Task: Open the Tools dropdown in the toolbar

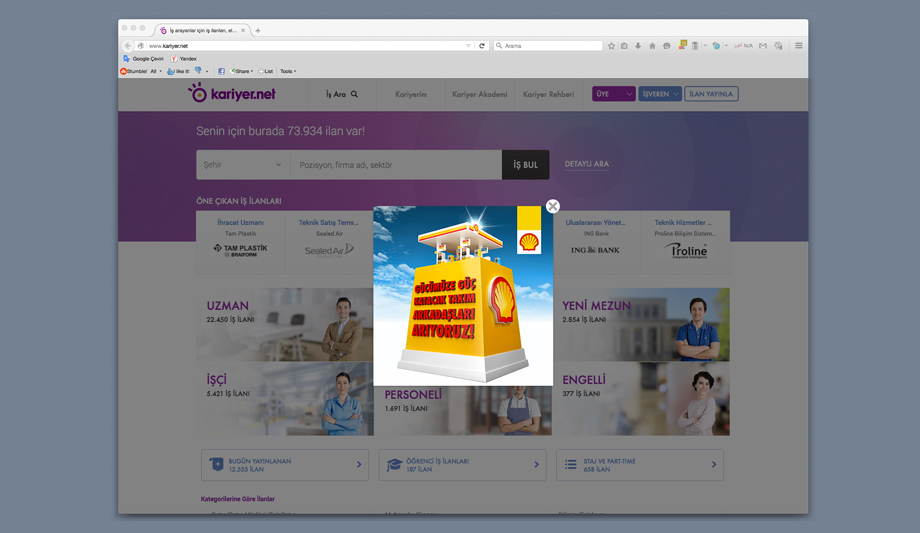Action: coord(288,71)
